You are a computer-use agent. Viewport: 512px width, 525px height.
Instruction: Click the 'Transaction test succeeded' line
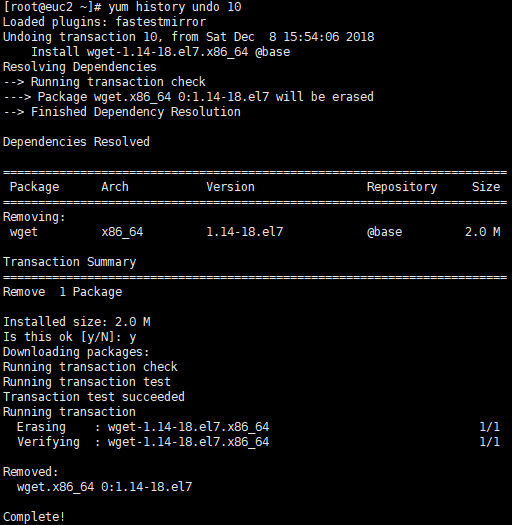(94, 397)
